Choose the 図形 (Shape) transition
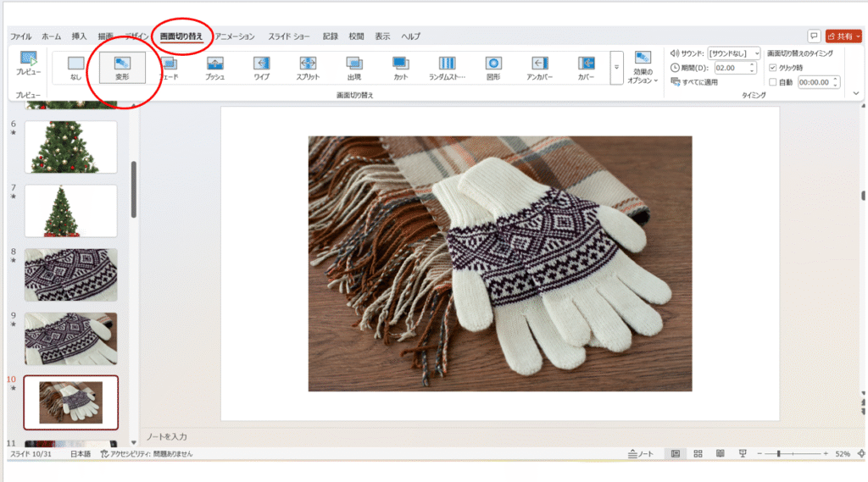Viewport: 868px width, 482px height. click(493, 68)
